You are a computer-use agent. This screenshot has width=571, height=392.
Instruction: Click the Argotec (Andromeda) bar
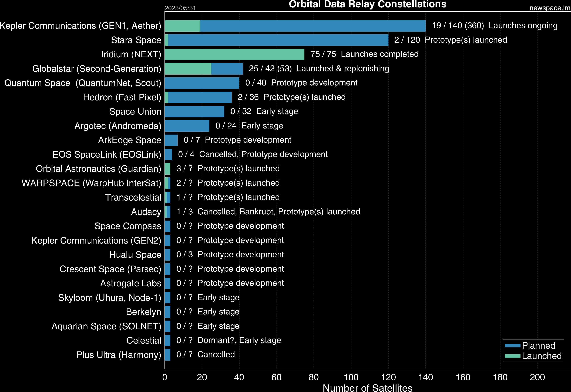point(187,126)
